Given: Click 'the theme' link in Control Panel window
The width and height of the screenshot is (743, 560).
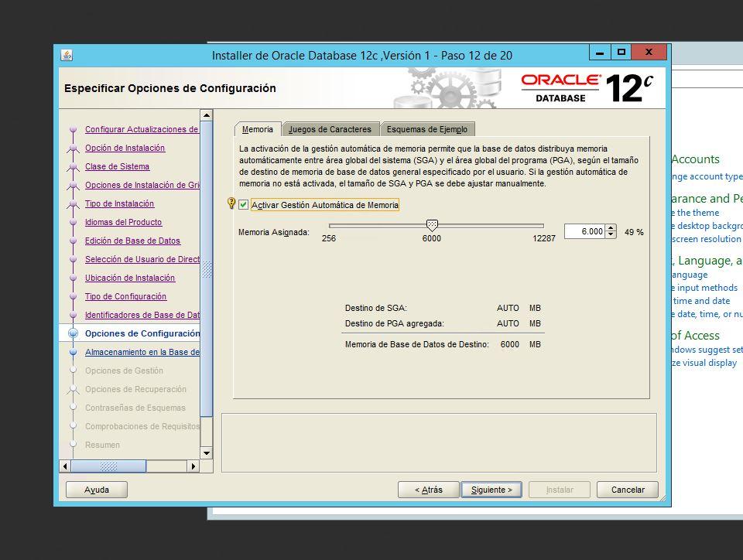Looking at the screenshot, I should tap(696, 213).
